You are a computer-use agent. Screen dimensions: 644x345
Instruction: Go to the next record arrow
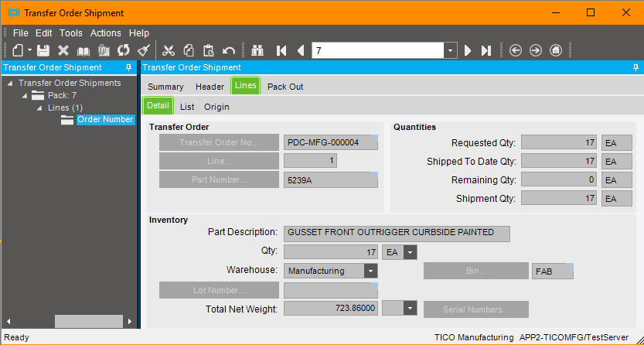[x=468, y=50]
